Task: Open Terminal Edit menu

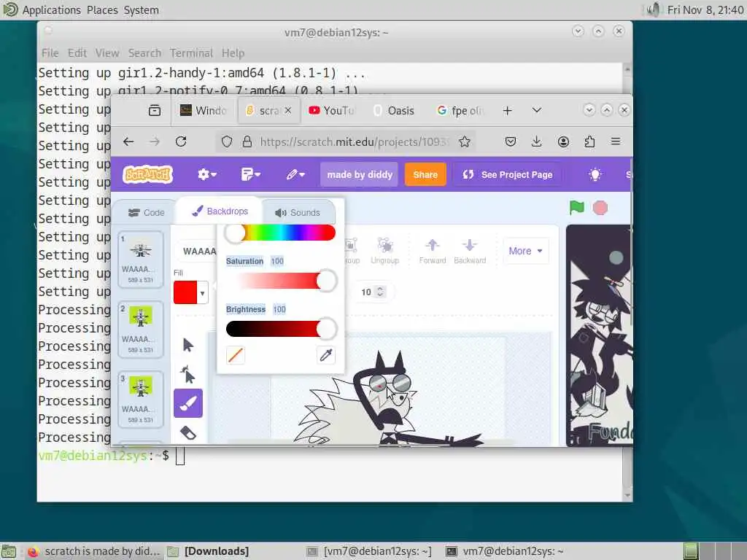Action: click(77, 52)
